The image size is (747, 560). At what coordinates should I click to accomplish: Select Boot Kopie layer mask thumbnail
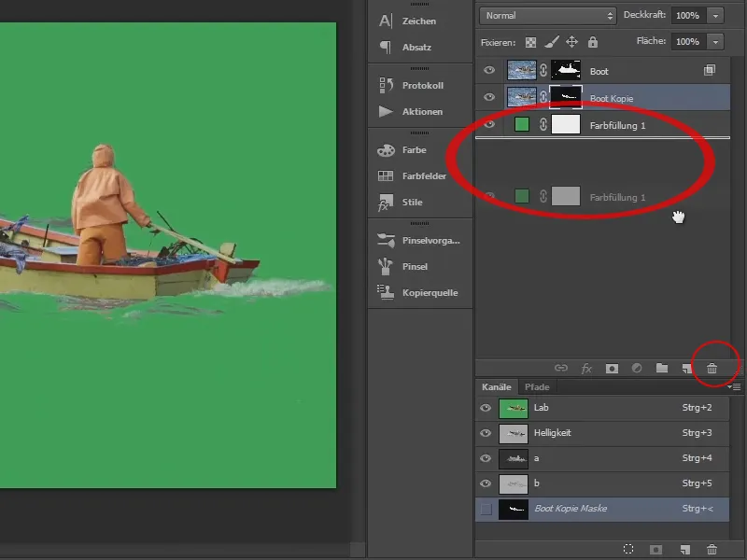[566, 98]
